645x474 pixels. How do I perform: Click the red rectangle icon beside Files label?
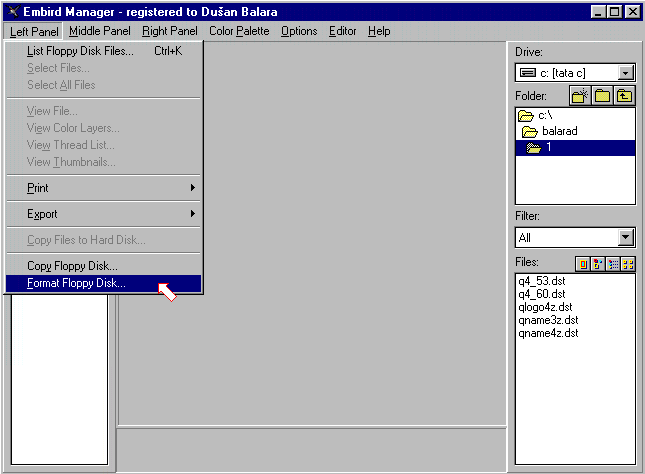(x=582, y=264)
